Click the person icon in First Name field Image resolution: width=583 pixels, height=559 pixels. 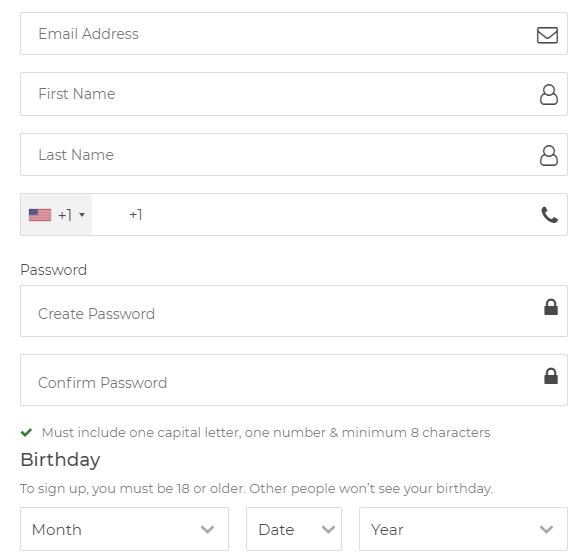click(x=549, y=94)
